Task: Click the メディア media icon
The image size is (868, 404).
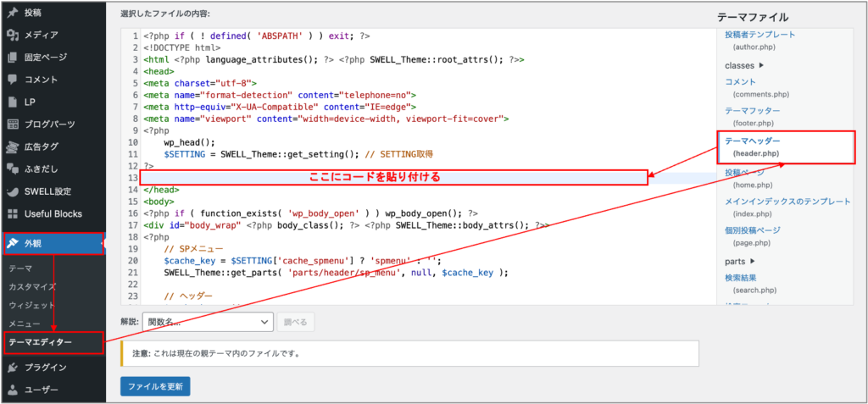Action: 12,35
